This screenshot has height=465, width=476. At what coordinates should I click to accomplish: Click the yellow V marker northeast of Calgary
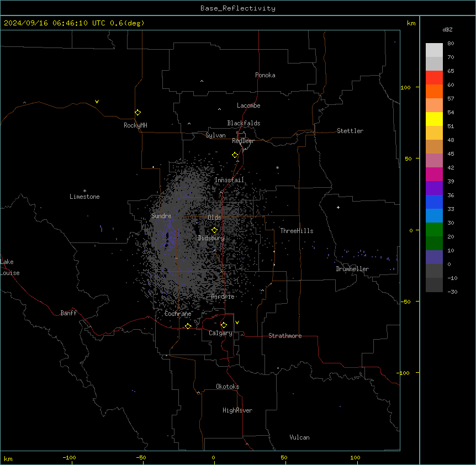coord(237,323)
